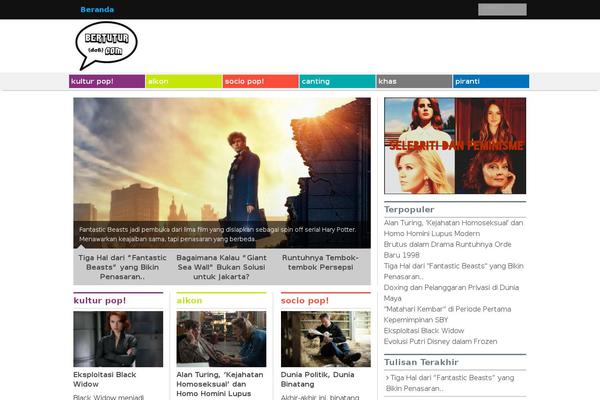The width and height of the screenshot is (600, 400).
Task: Open the khas menu tab
Action: (414, 81)
